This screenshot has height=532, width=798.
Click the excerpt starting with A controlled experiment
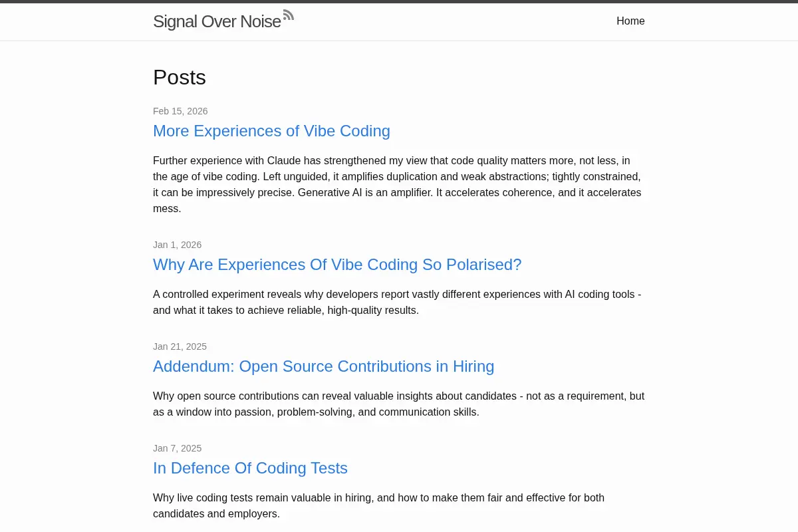(397, 303)
